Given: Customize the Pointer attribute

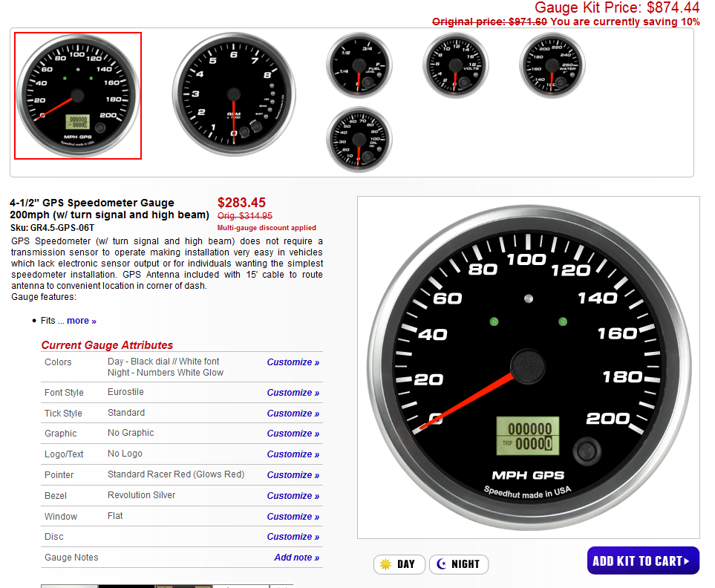Looking at the screenshot, I should 293,475.
